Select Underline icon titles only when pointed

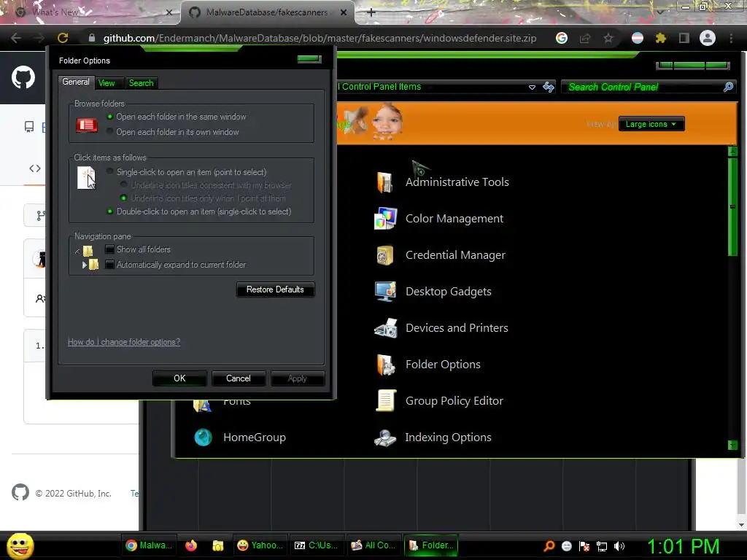(124, 198)
